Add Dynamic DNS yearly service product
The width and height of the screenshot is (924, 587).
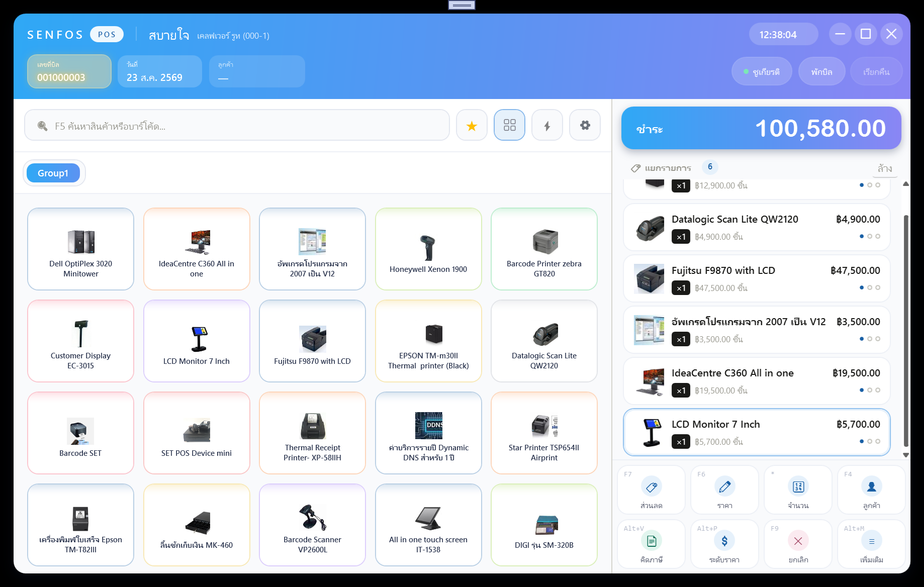point(428,433)
